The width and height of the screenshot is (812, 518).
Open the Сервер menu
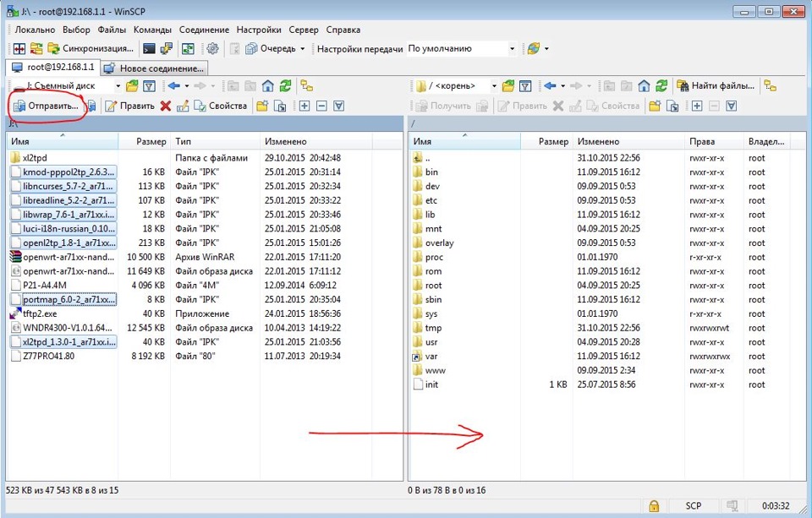coord(304,30)
